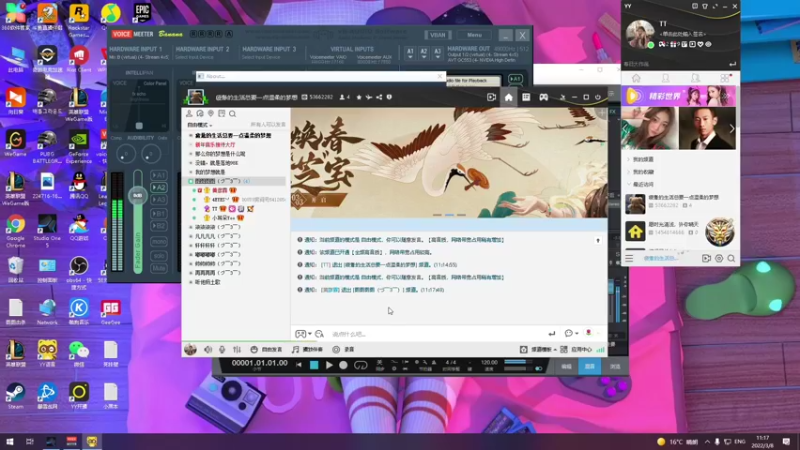Click the recording circle button in bottom bar

(x=343, y=349)
